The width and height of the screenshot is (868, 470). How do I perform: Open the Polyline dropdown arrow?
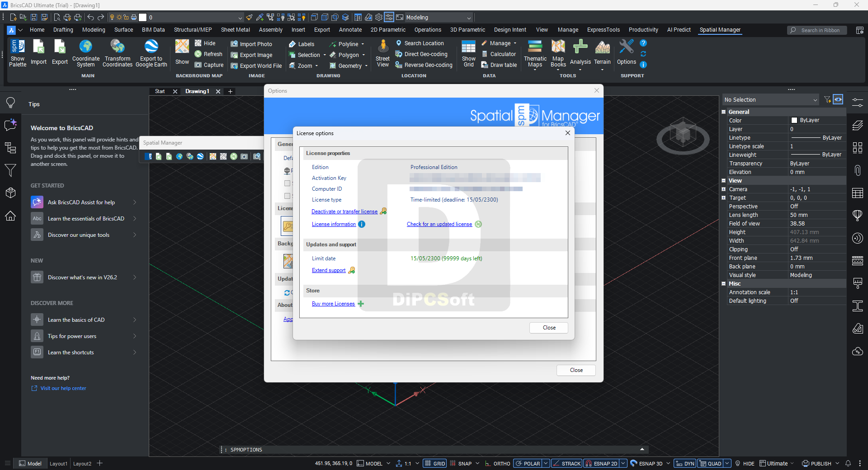pyautogui.click(x=363, y=44)
